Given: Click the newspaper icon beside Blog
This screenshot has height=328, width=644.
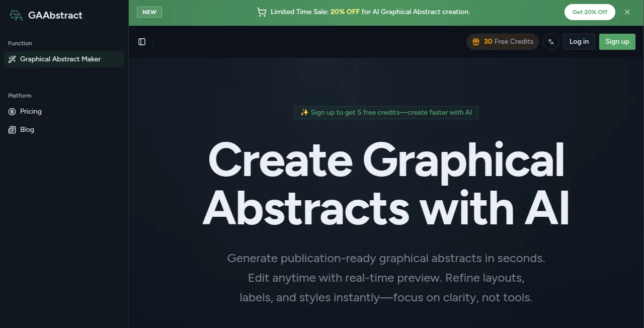Looking at the screenshot, I should point(12,129).
